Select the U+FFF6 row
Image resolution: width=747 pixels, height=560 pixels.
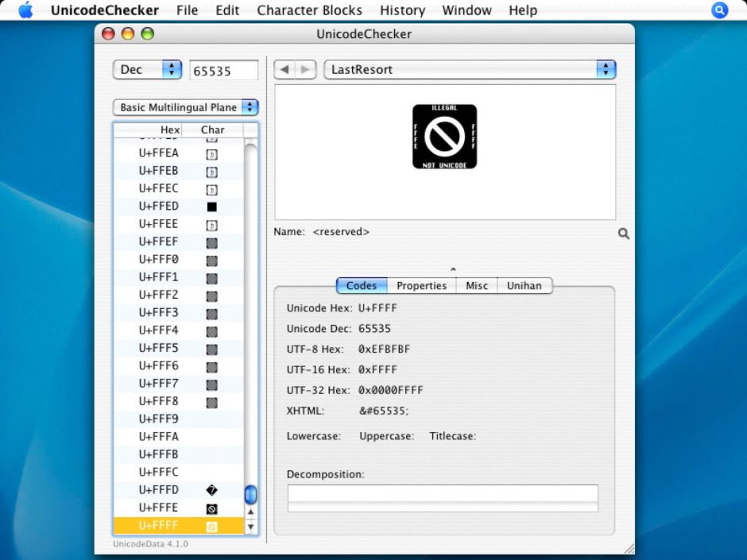[179, 366]
